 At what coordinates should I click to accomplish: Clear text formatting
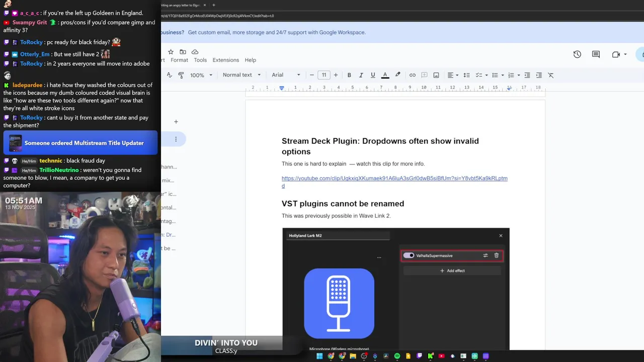[551, 75]
